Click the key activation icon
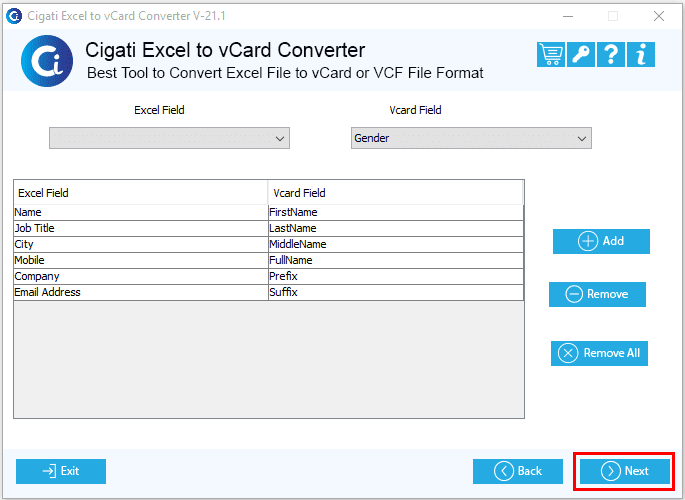 click(581, 55)
